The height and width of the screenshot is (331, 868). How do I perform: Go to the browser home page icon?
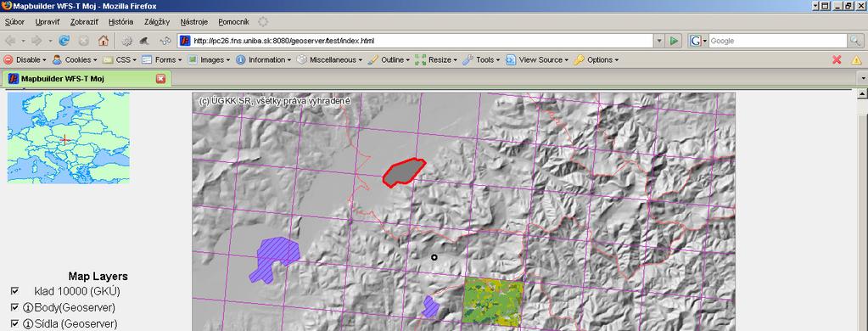(103, 41)
